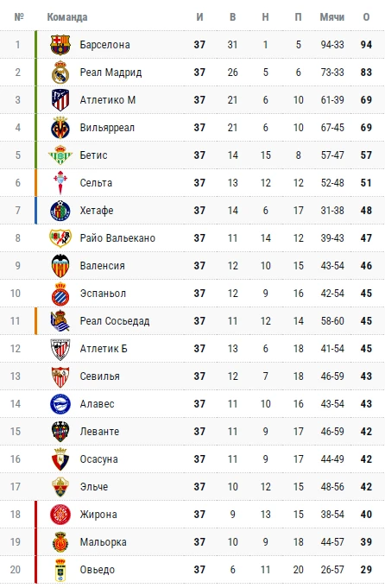The width and height of the screenshot is (385, 588).
Task: Click the Real Madrid club crest
Action: pos(60,73)
